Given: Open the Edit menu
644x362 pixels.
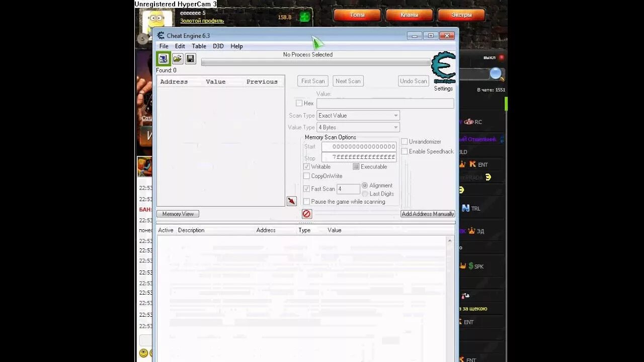Looking at the screenshot, I should pos(180,46).
